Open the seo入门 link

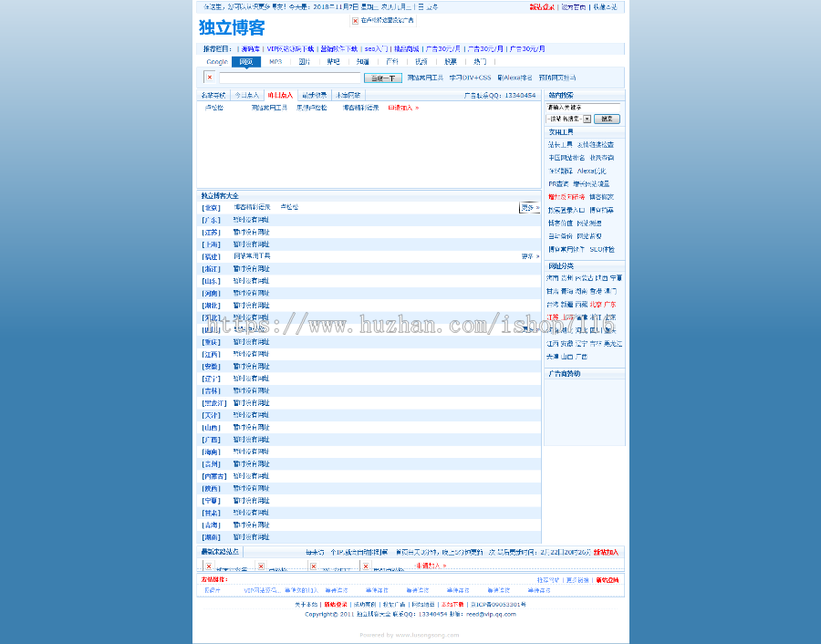pos(376,48)
